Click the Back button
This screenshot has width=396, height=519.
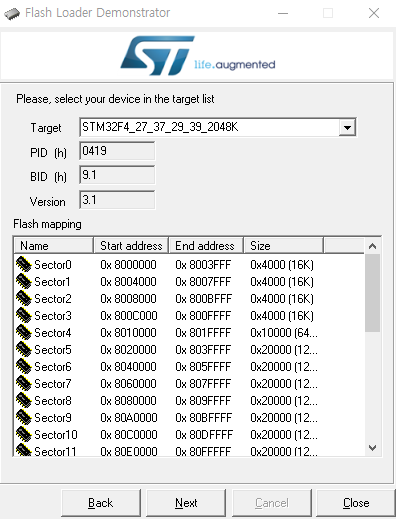101,503
